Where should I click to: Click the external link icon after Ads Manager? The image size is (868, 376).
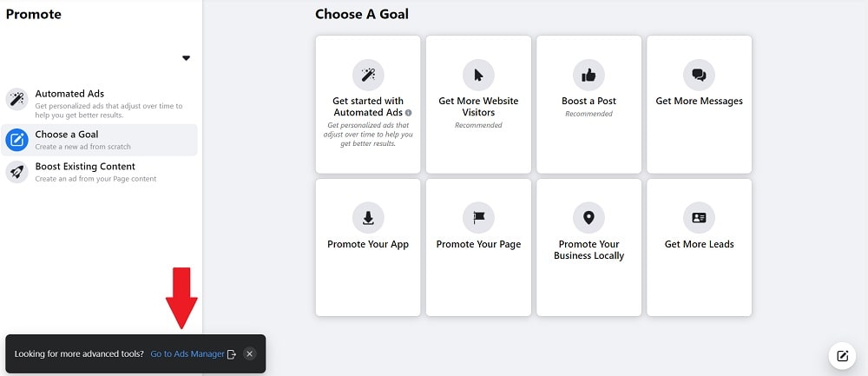[232, 354]
